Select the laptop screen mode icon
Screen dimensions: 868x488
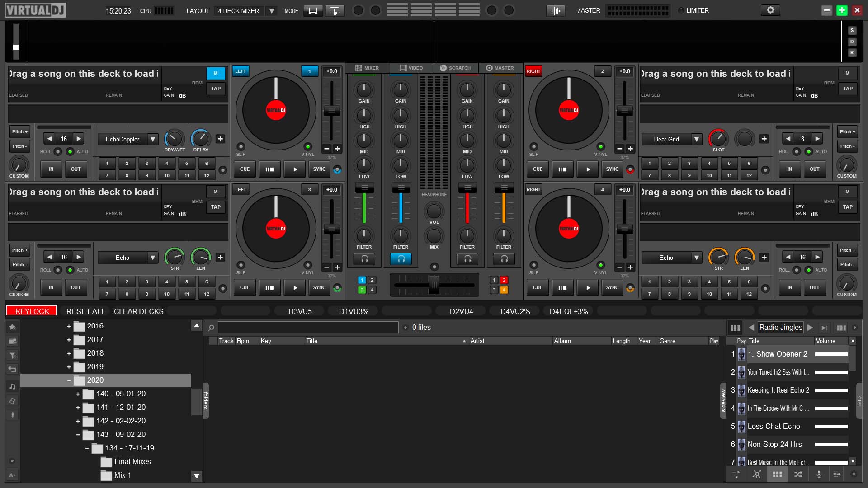(313, 10)
